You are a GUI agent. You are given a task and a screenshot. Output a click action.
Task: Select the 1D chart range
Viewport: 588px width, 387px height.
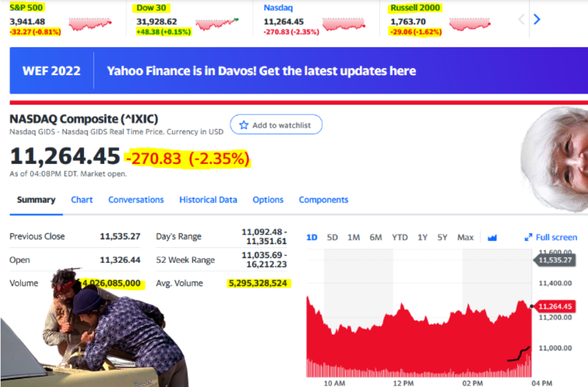pos(311,238)
